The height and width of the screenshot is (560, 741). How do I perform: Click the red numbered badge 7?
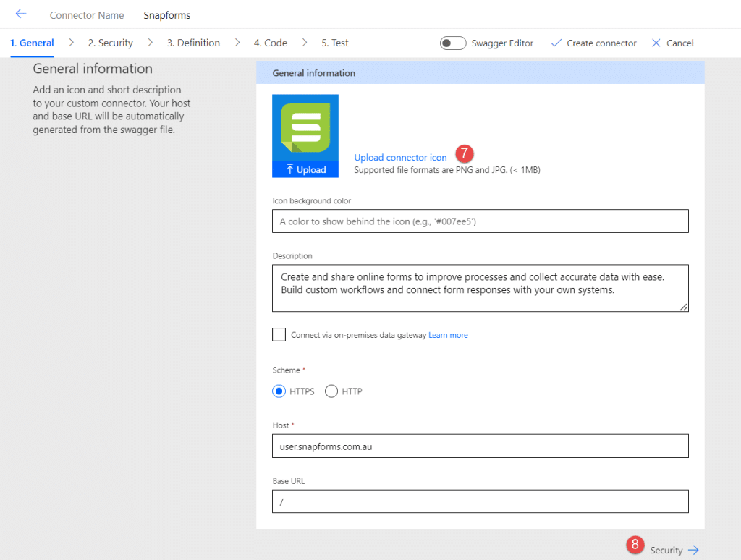465,153
